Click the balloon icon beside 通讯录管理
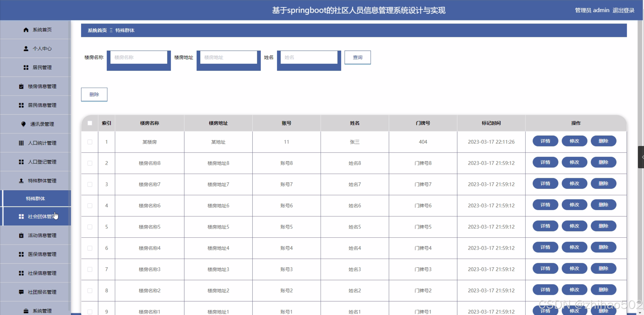Viewport: 644px width, 315px height. (x=24, y=124)
